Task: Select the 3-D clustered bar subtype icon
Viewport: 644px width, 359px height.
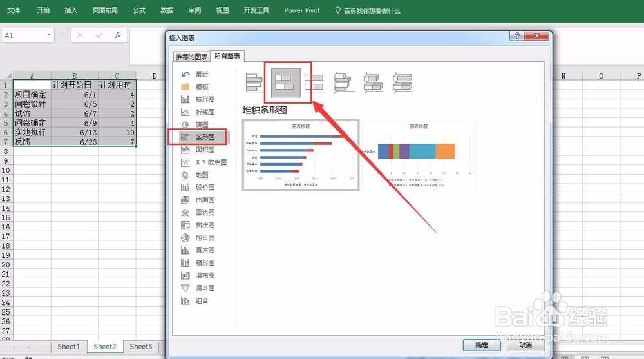Action: (344, 82)
